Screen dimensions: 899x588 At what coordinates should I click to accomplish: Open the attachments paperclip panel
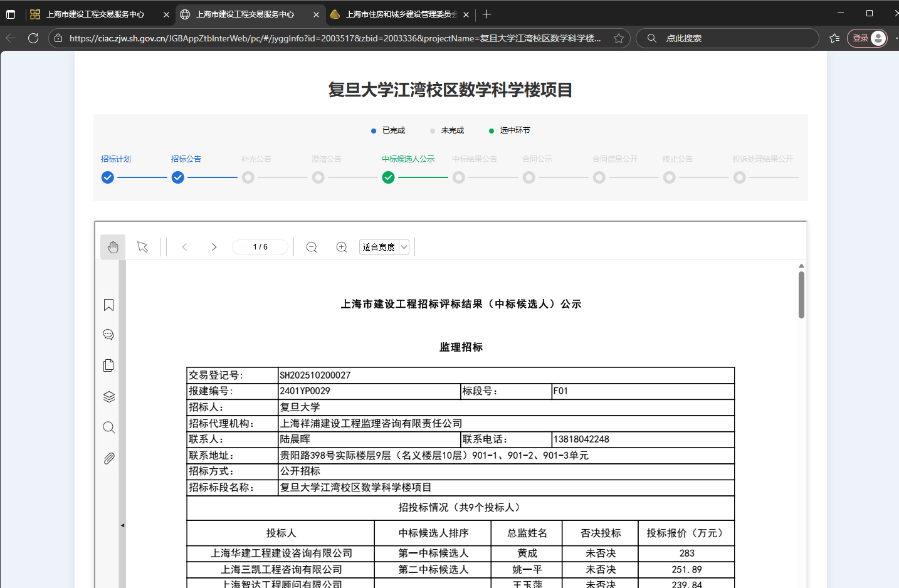108,459
